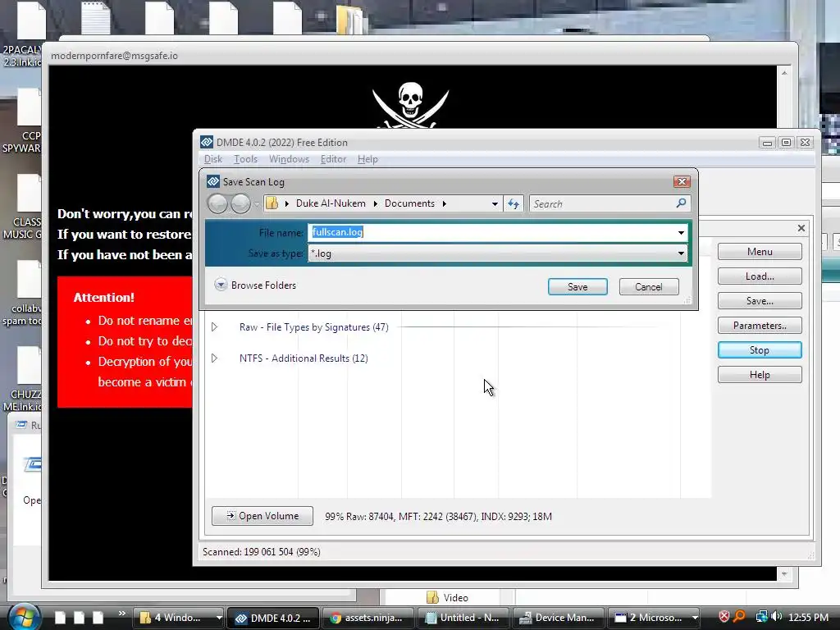Click the folder icon in the address bar

point(272,203)
